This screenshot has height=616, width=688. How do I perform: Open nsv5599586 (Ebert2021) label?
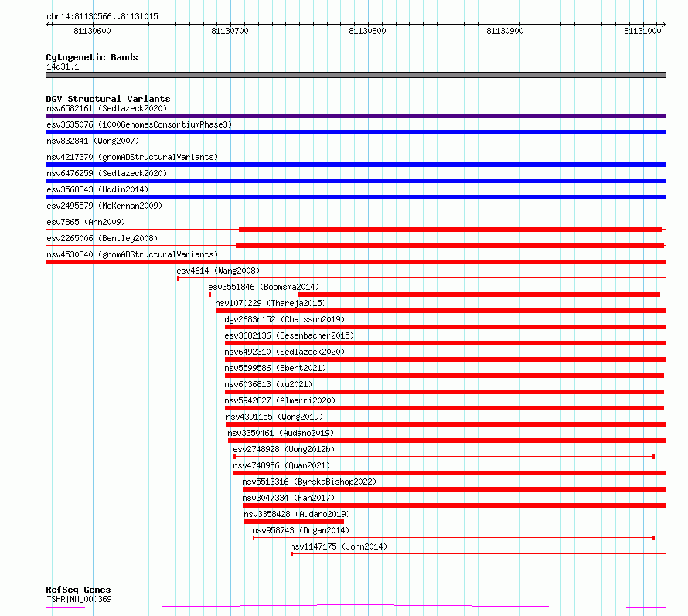pos(275,368)
